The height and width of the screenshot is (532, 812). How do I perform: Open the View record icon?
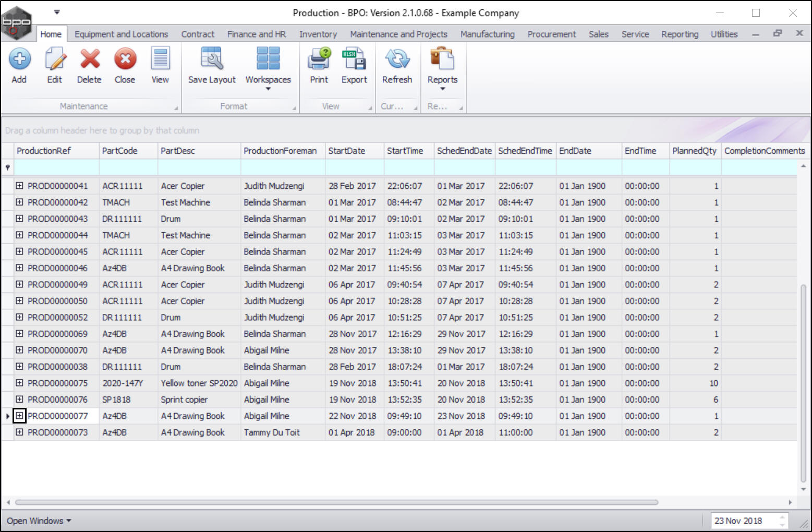tap(160, 59)
